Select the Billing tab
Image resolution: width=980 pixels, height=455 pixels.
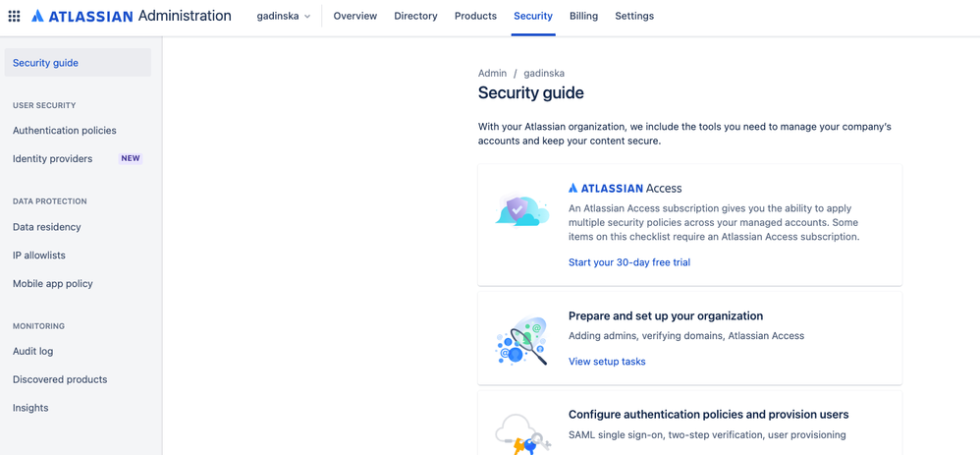point(583,17)
